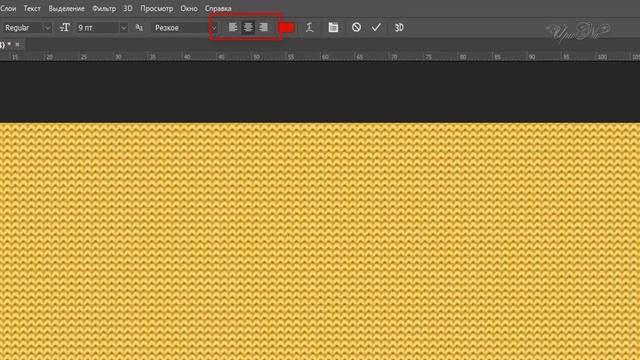Click the font size TT icon
The width and height of the screenshot is (640, 360).
click(x=64, y=28)
